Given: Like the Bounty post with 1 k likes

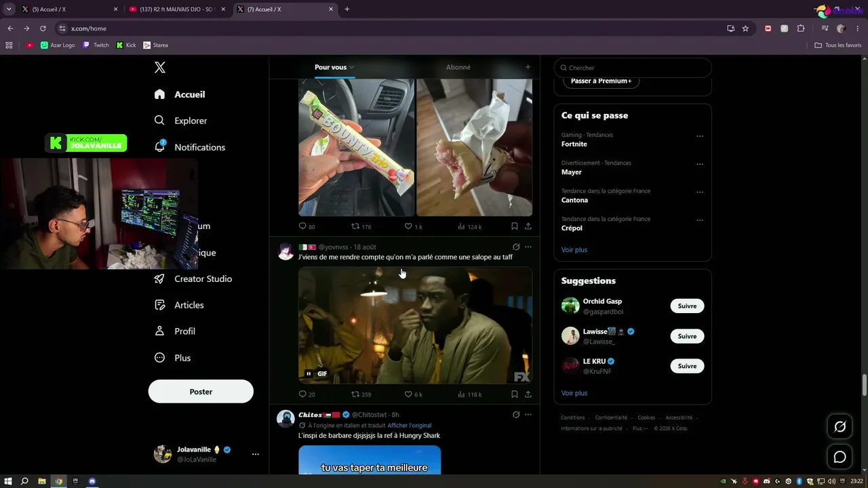Looking at the screenshot, I should (414, 226).
